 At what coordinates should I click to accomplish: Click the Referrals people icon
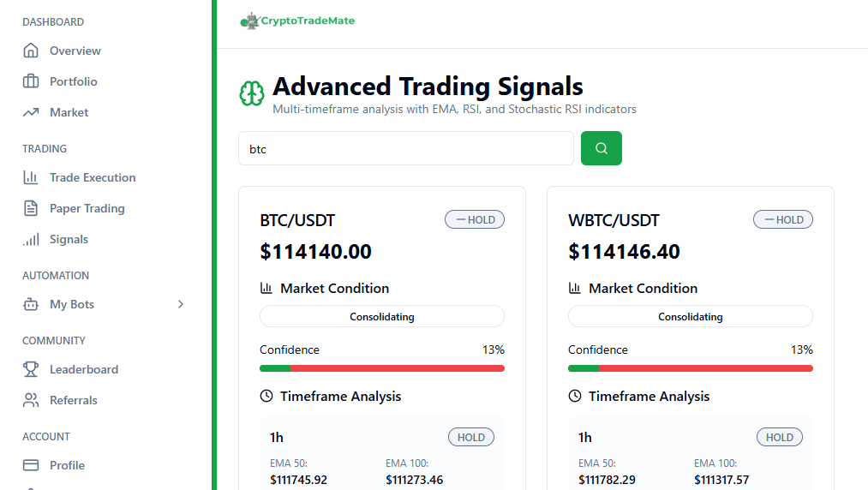pyautogui.click(x=31, y=400)
